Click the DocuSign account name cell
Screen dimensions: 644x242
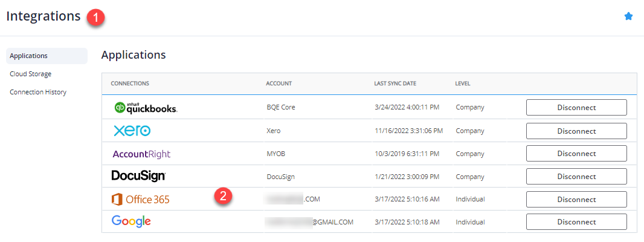(280, 177)
